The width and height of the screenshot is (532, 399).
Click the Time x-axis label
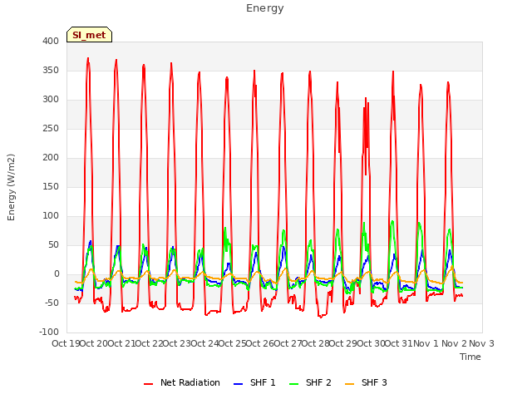(470, 357)
